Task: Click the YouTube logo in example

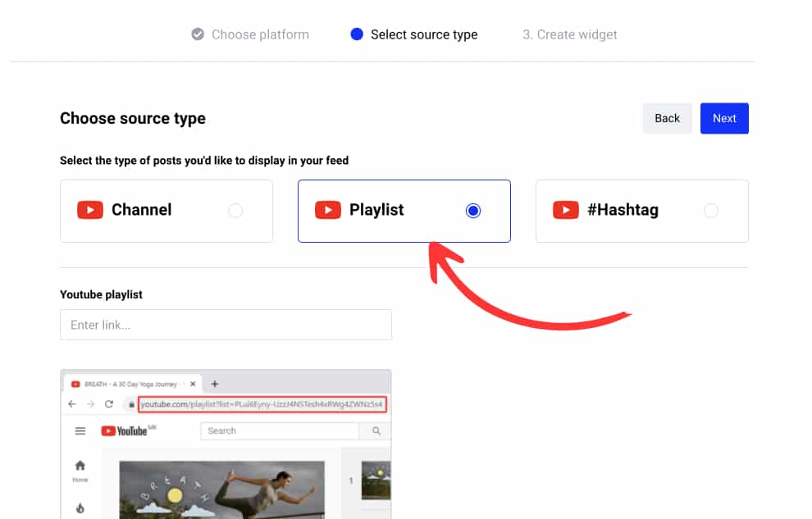Action: pyautogui.click(x=128, y=430)
